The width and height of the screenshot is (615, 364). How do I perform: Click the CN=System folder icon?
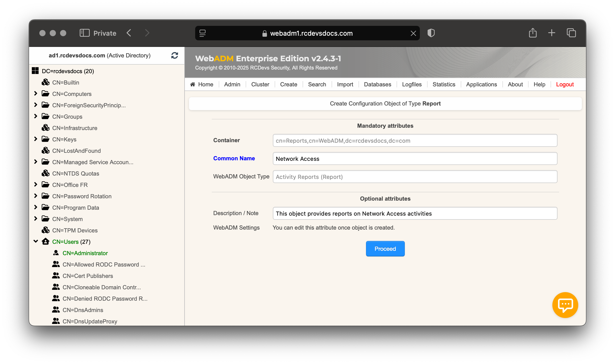46,219
